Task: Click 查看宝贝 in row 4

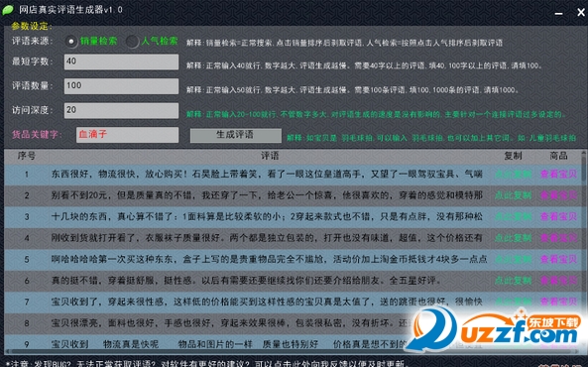Action: coord(558,238)
